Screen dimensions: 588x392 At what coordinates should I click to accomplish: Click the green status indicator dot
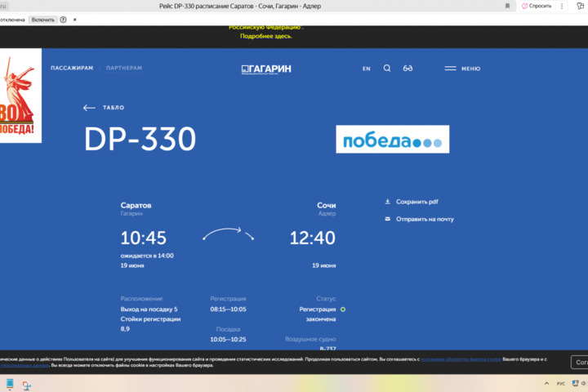[x=343, y=310]
